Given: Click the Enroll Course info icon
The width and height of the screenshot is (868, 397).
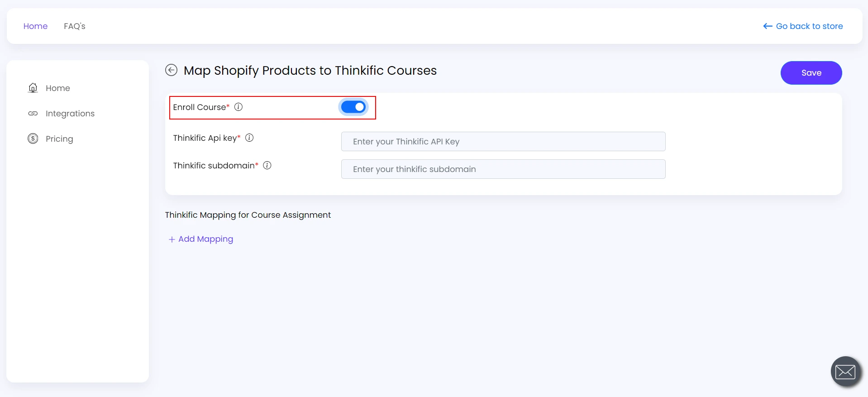Looking at the screenshot, I should [x=238, y=107].
